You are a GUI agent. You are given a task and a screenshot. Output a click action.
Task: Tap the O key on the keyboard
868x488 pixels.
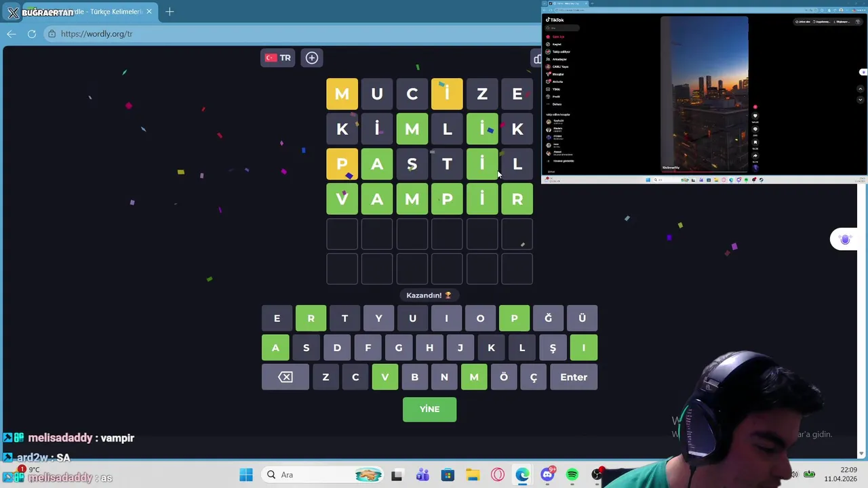480,318
